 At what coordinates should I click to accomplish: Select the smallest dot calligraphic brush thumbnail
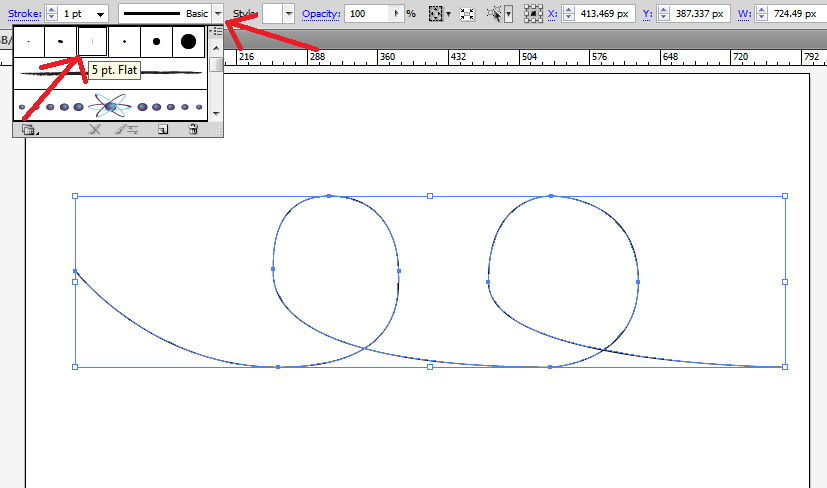point(28,42)
